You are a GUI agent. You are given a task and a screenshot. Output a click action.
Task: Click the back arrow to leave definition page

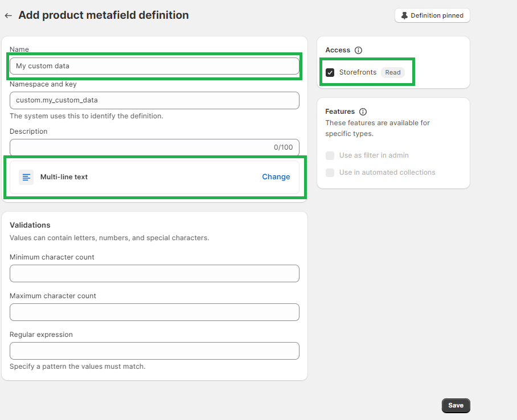9,15
